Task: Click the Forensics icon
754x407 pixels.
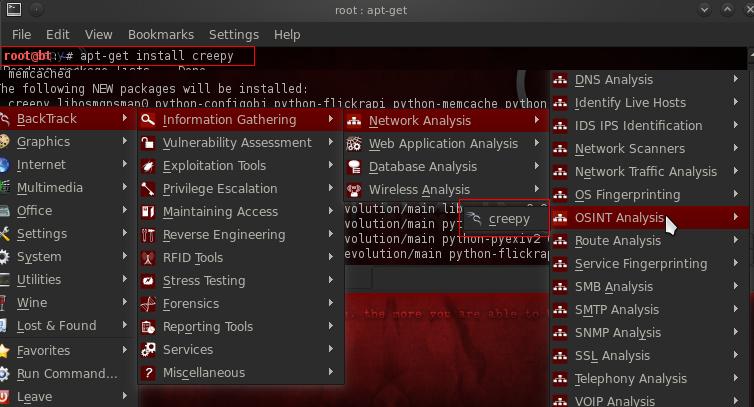Action: click(x=149, y=304)
